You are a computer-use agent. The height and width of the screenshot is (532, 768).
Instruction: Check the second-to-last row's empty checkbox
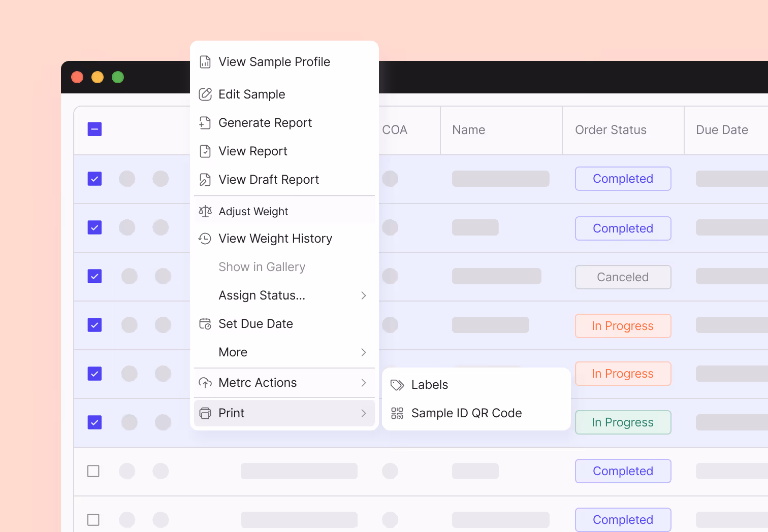coord(93,471)
